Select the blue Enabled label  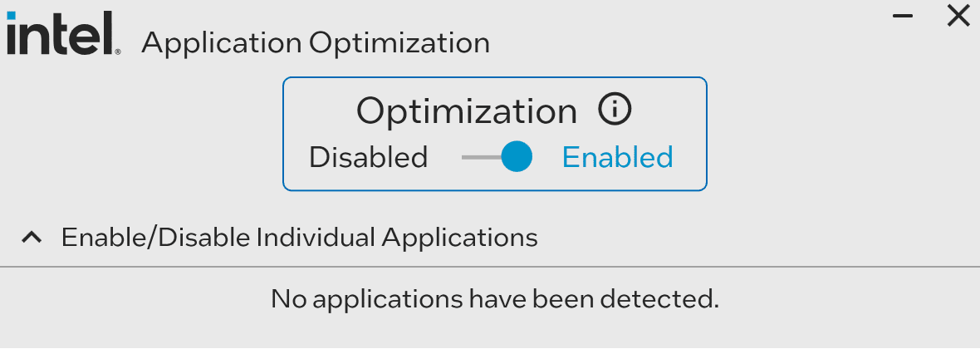(617, 157)
